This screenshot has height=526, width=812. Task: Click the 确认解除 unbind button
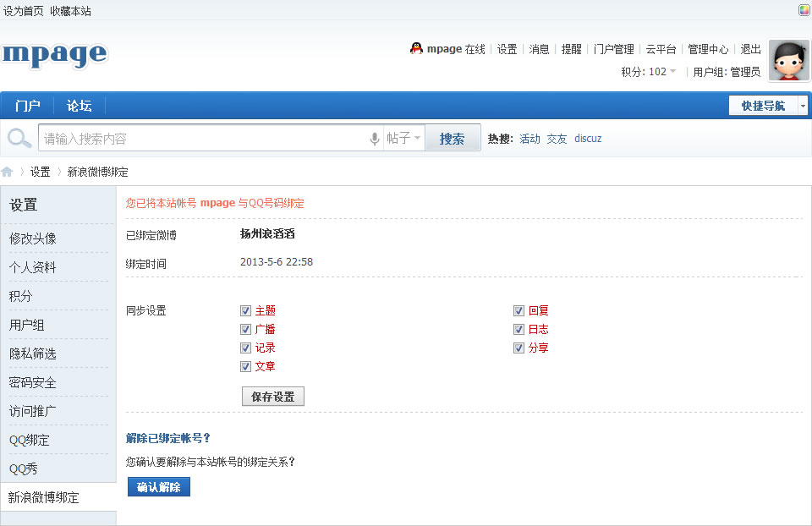[x=158, y=486]
